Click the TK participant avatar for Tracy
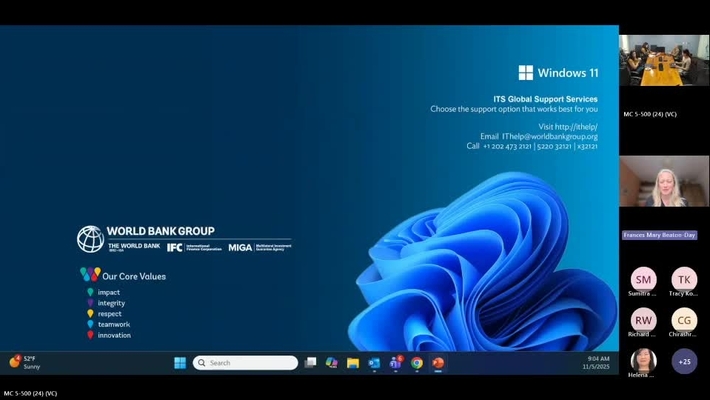Screen dimensions: 710x400 point(684,279)
